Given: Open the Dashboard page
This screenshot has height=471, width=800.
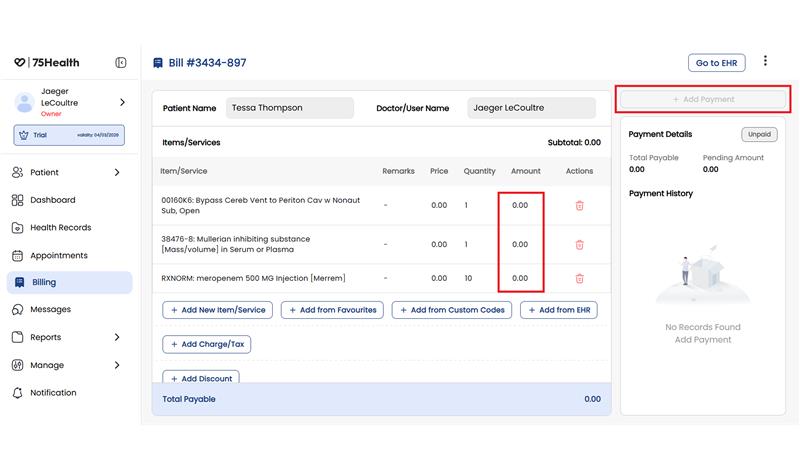Looking at the screenshot, I should (x=52, y=200).
